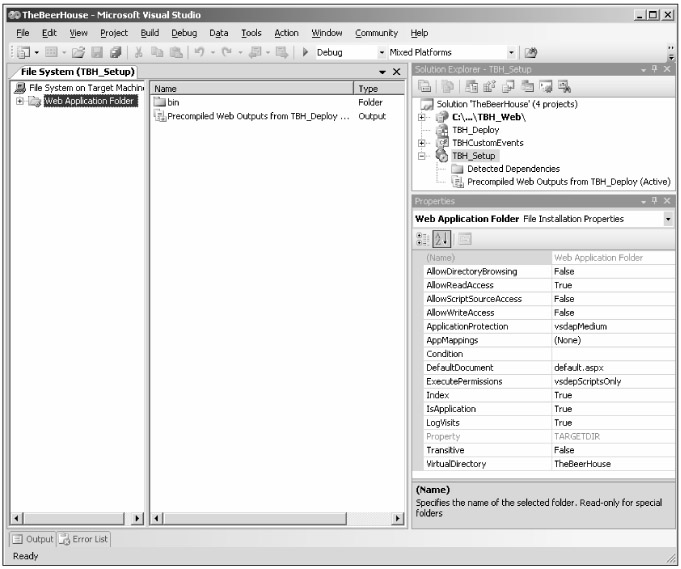The width and height of the screenshot is (681, 569).
Task: Open the Community menu
Action: click(375, 33)
